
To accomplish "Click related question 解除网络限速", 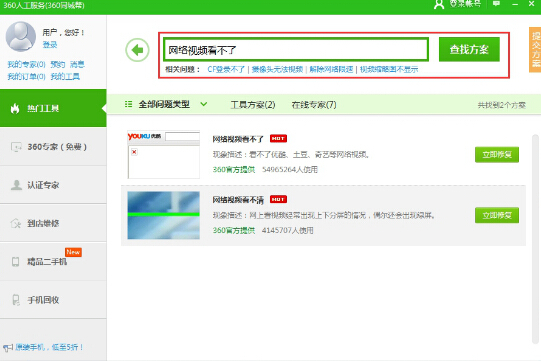I will pyautogui.click(x=331, y=69).
